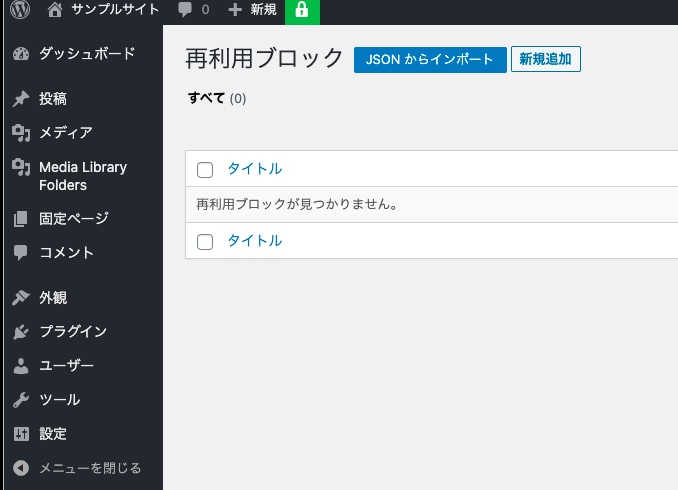Tick the select-all checkbox in table header
The image size is (678, 490).
point(205,169)
